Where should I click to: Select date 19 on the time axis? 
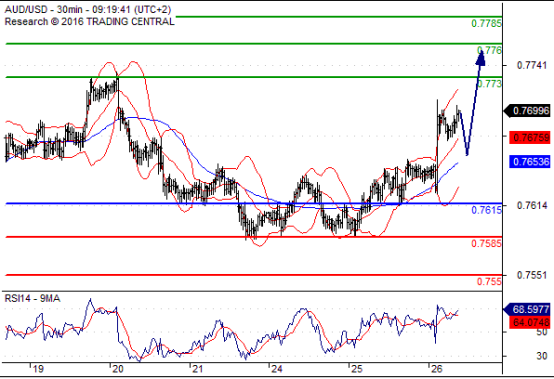pos(38,369)
